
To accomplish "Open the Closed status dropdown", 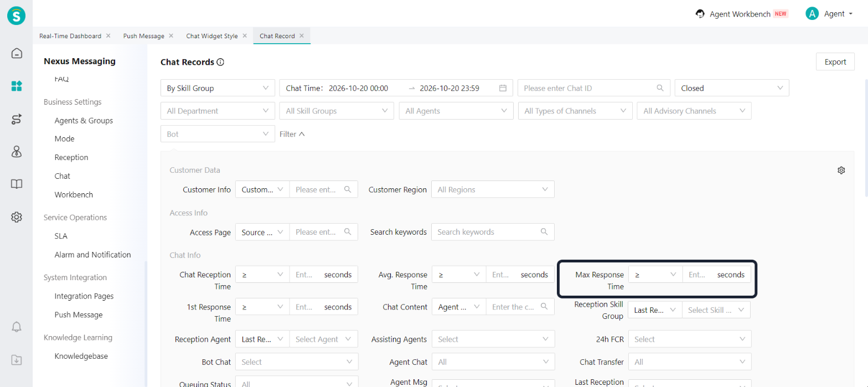I will (x=732, y=88).
